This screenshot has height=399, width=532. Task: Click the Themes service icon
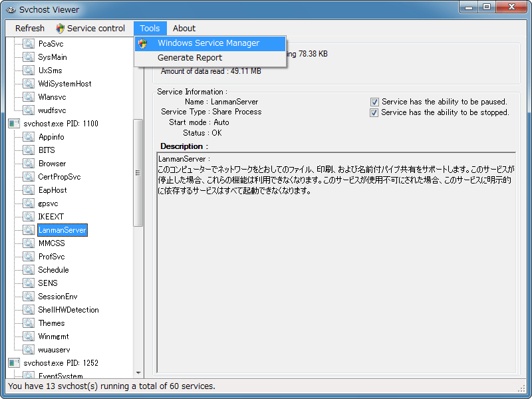tap(29, 323)
